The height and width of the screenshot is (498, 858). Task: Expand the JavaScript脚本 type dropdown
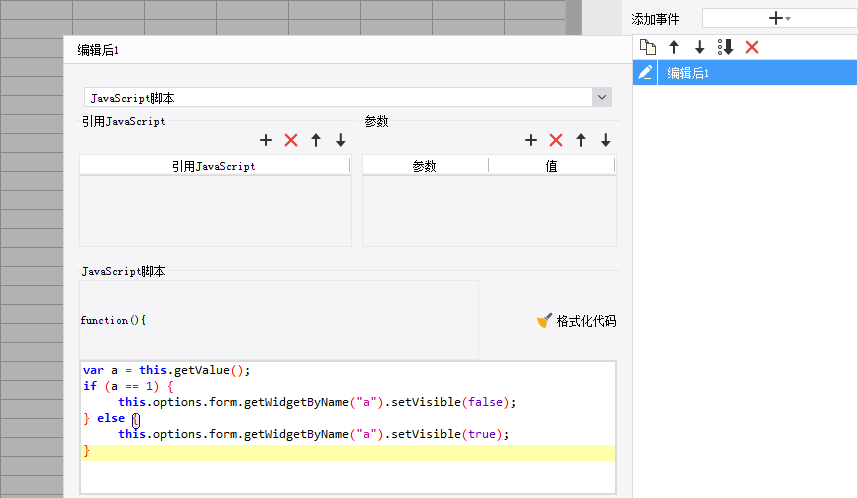point(601,97)
